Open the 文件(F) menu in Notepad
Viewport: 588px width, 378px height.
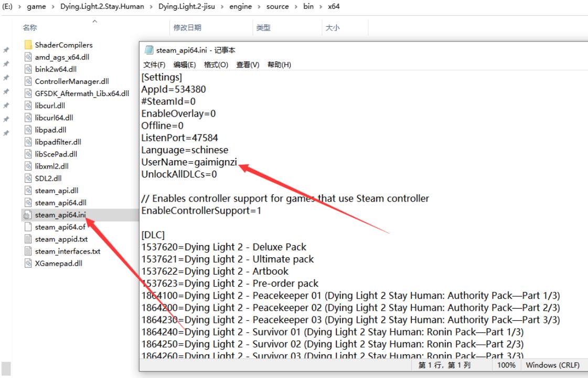point(155,65)
